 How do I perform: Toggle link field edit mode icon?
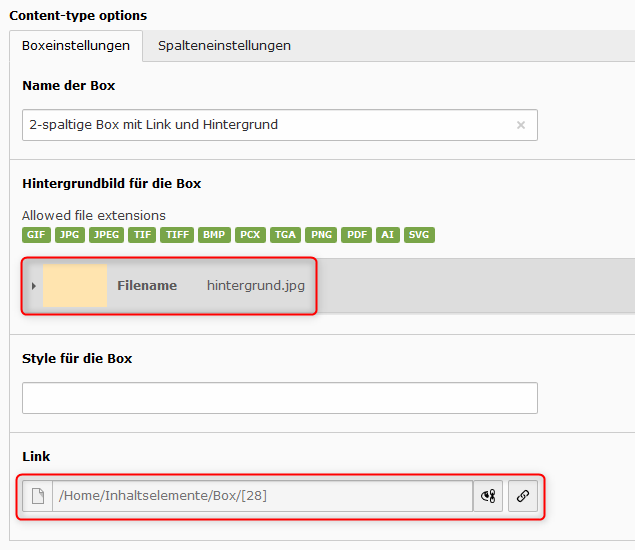488,496
